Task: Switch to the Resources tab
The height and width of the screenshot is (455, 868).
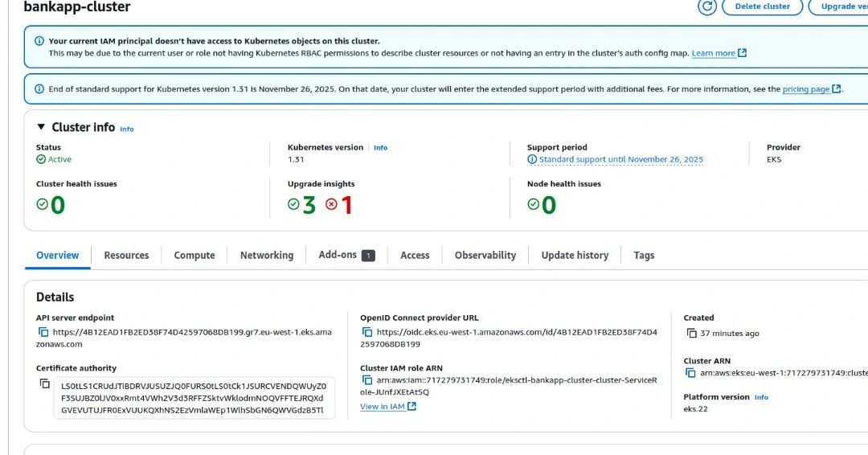Action: pyautogui.click(x=126, y=255)
